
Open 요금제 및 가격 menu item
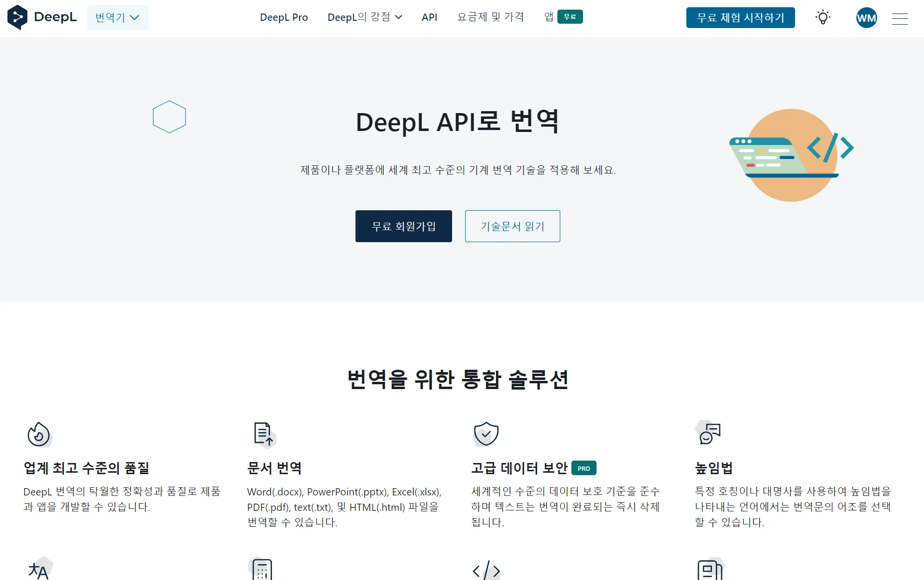(491, 17)
